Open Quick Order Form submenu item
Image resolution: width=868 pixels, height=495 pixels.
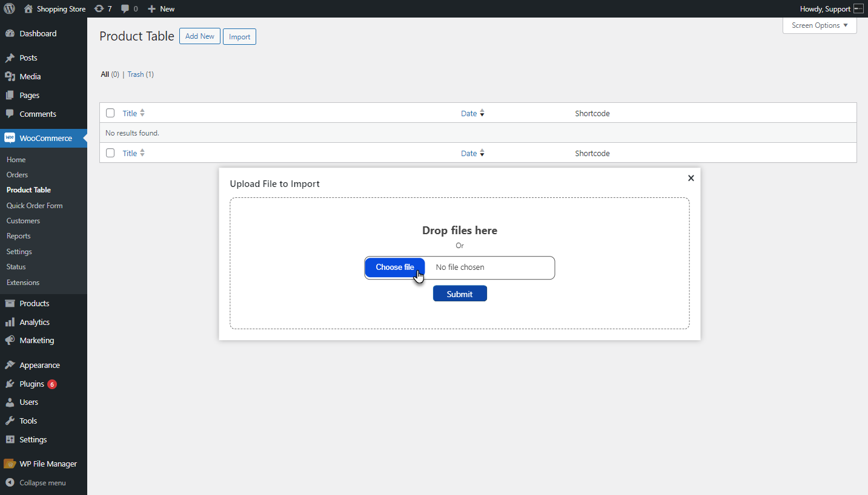35,206
